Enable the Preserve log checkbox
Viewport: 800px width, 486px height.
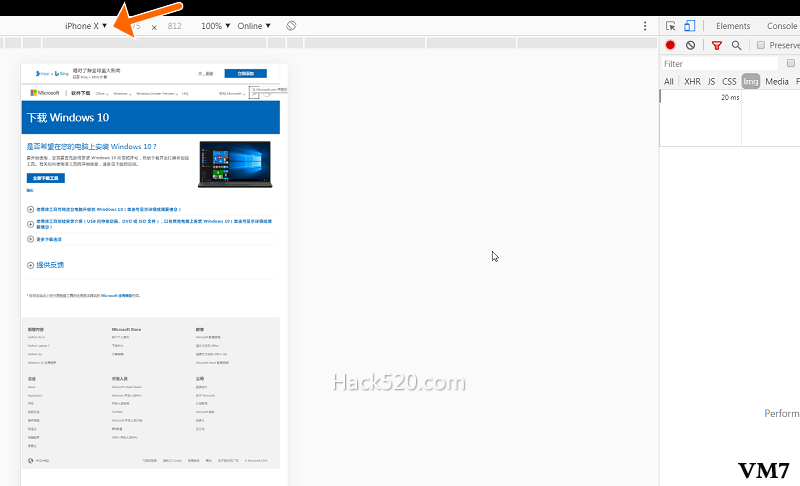tap(761, 45)
